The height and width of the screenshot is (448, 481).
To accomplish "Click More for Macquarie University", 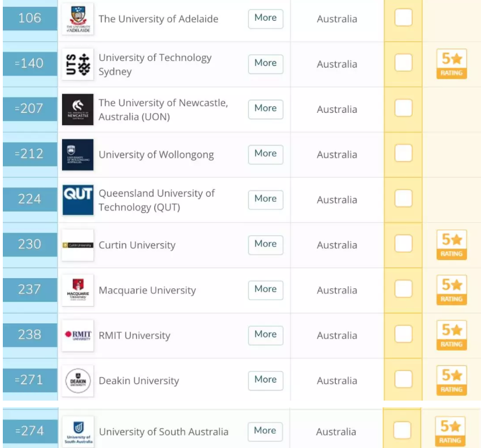I will click(x=266, y=291).
